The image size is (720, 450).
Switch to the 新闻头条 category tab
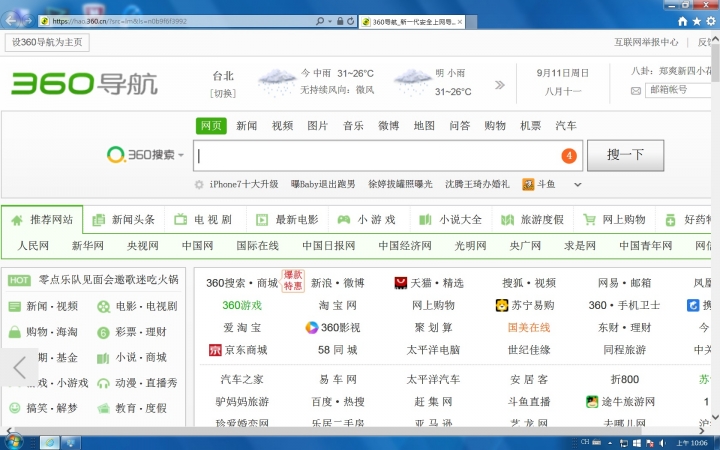click(x=124, y=220)
